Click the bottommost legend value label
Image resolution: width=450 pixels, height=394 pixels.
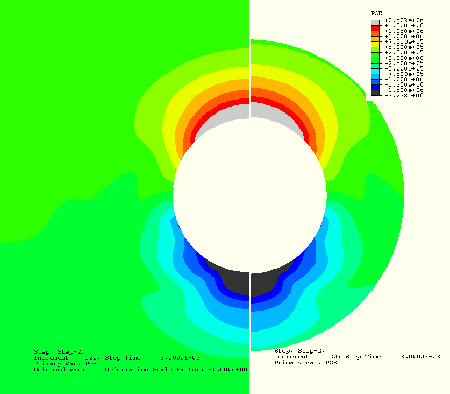pos(404,95)
